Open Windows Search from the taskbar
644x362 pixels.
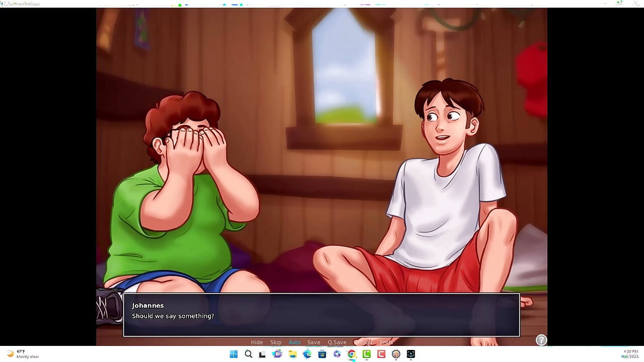(248, 354)
